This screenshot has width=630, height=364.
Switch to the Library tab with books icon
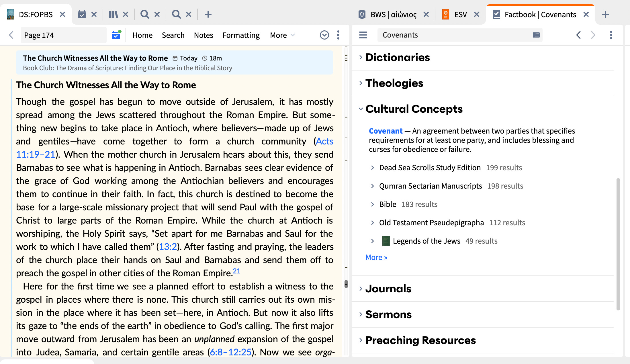coord(114,14)
